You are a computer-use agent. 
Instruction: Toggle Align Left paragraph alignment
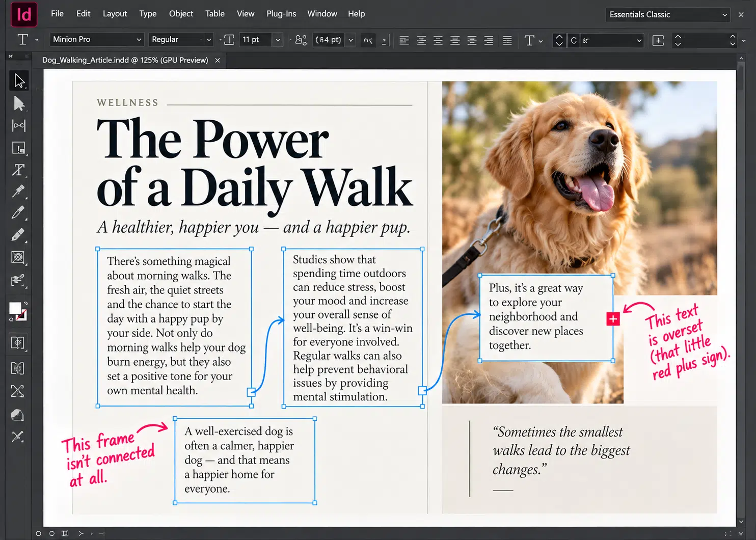(x=404, y=40)
